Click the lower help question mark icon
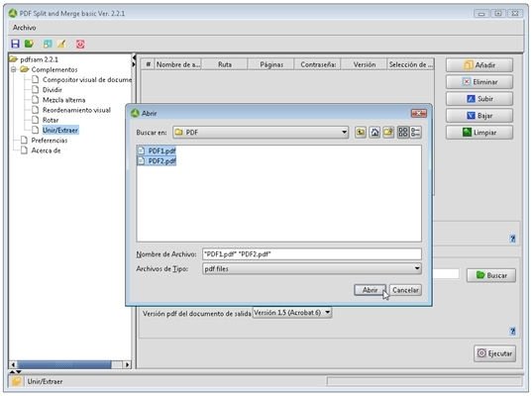 pyautogui.click(x=512, y=331)
